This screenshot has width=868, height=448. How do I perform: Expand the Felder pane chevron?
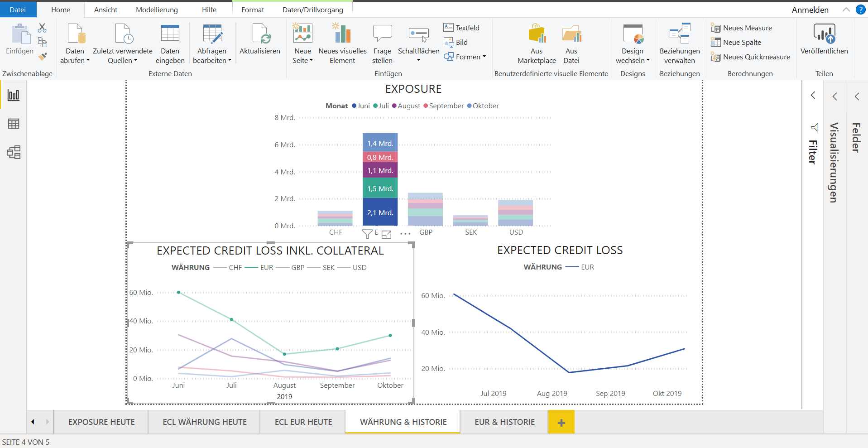[x=857, y=96]
